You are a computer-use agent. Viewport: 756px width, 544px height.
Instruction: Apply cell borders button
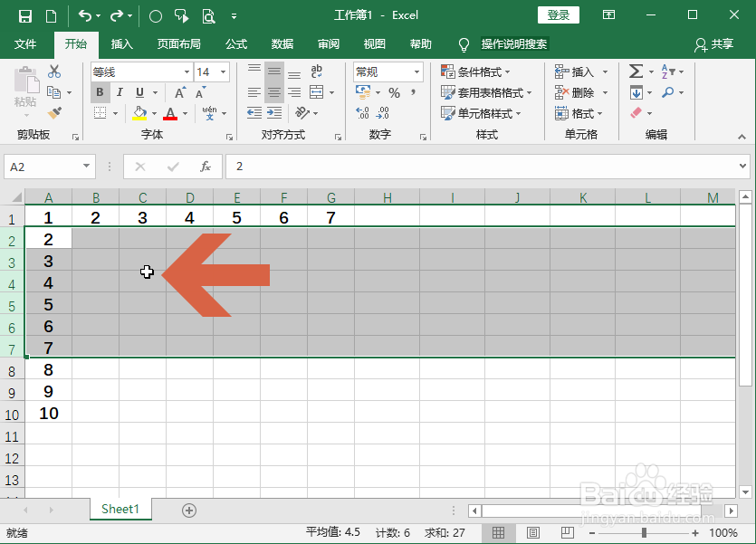(100, 113)
